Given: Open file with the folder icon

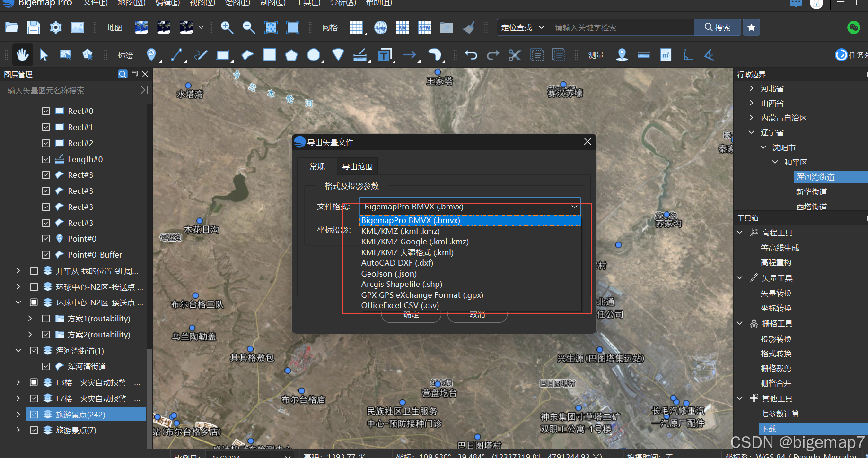Looking at the screenshot, I should tap(12, 27).
